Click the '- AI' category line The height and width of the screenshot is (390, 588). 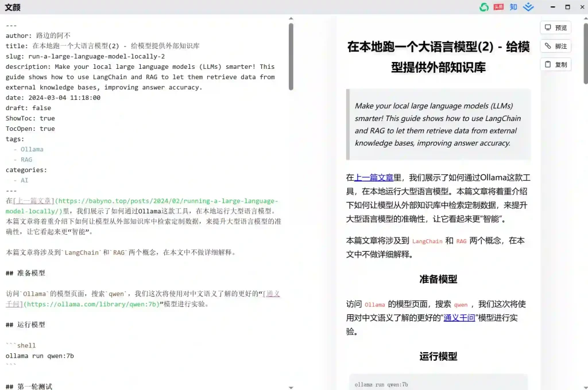tap(21, 180)
